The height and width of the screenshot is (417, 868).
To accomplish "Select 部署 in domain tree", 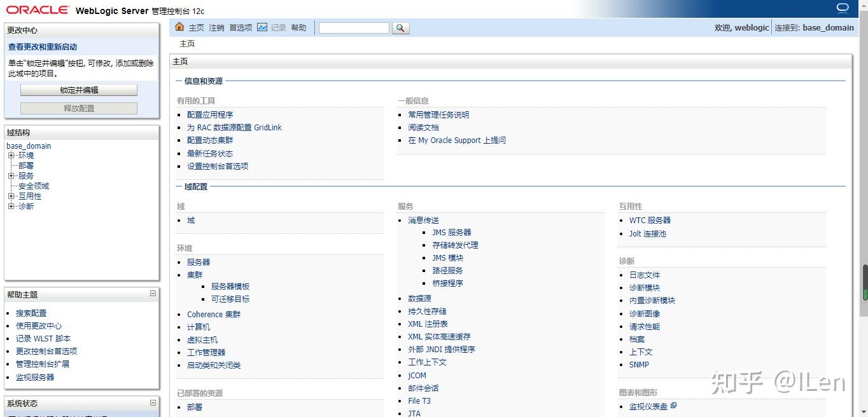I will pos(26,165).
